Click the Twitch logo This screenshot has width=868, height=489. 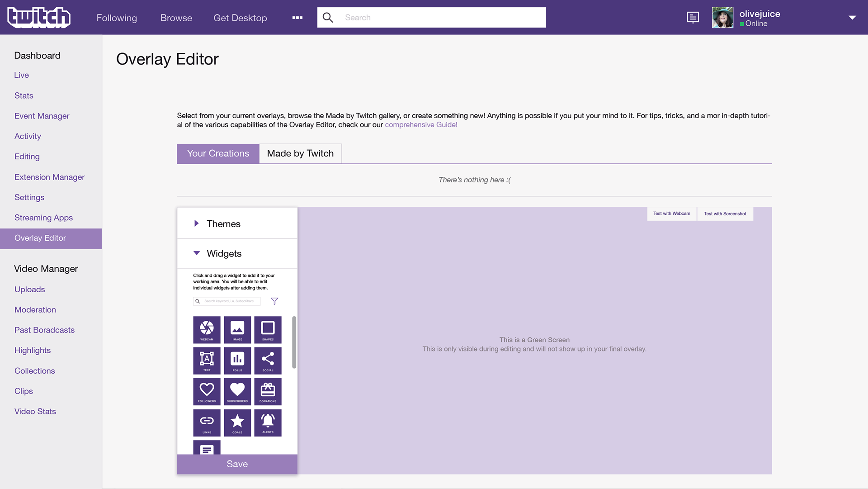click(x=39, y=18)
